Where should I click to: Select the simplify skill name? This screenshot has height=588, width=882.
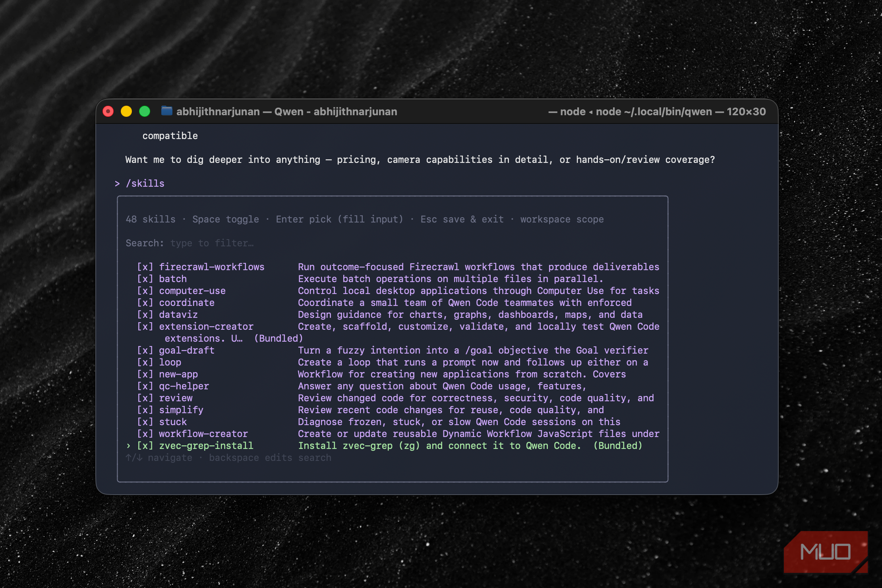[181, 410]
